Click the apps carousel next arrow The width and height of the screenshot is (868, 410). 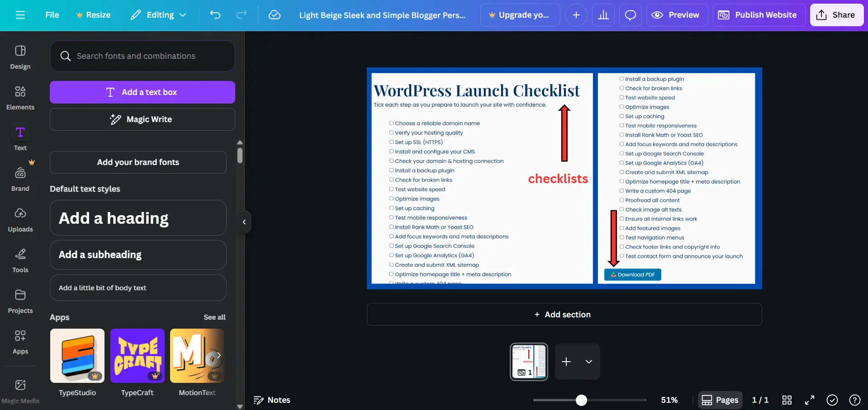point(218,355)
